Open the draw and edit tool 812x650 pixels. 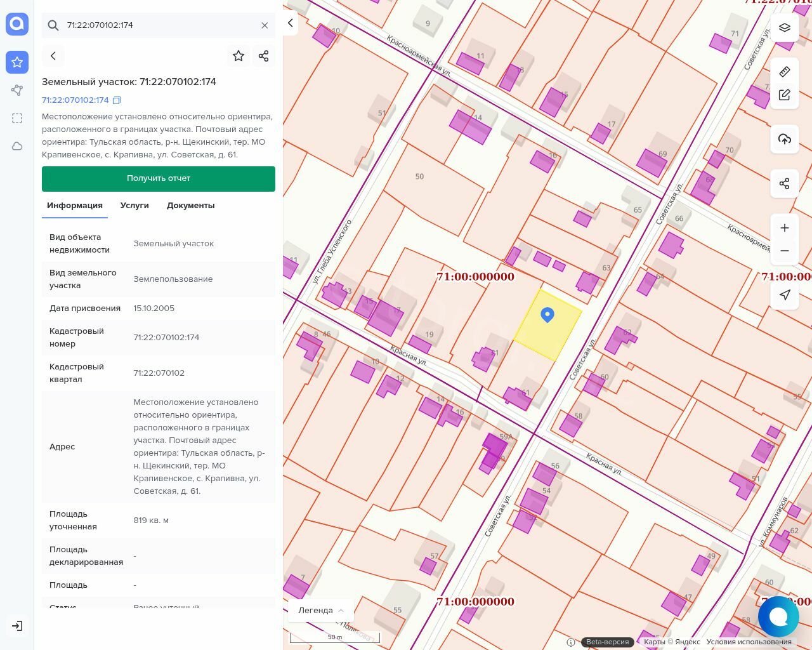pyautogui.click(x=785, y=95)
